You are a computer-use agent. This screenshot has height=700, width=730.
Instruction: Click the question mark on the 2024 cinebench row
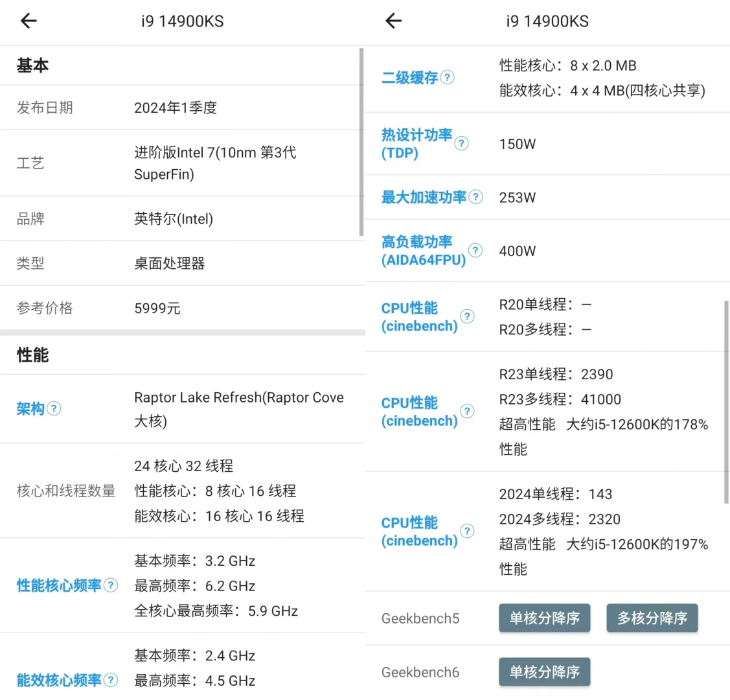click(467, 531)
